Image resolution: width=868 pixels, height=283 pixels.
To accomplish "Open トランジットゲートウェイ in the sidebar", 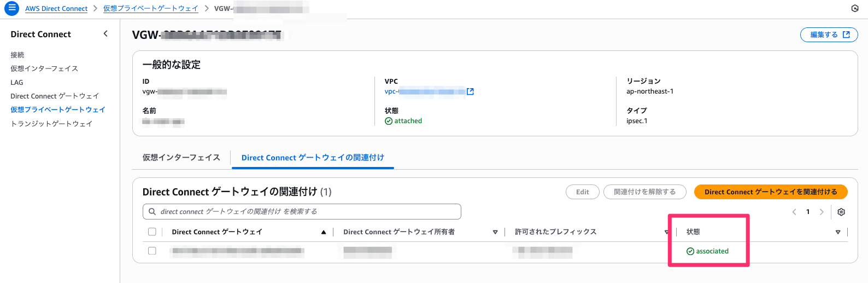I will [x=51, y=124].
